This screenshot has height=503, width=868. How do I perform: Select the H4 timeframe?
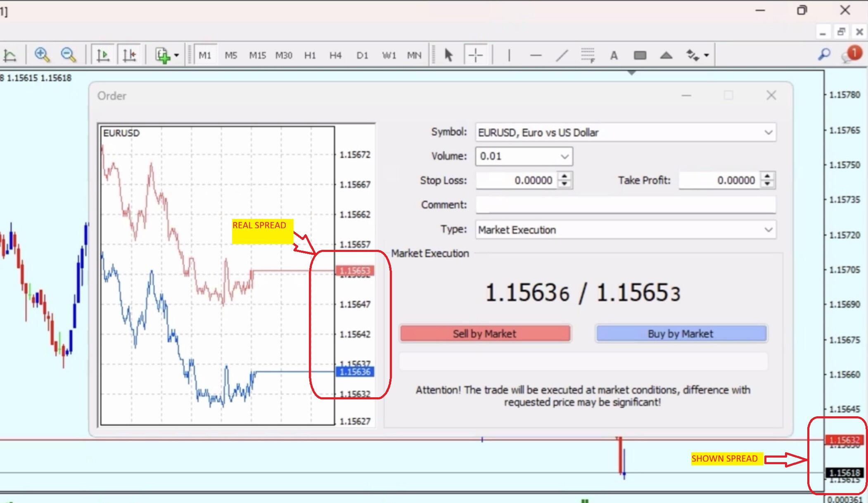(x=335, y=55)
